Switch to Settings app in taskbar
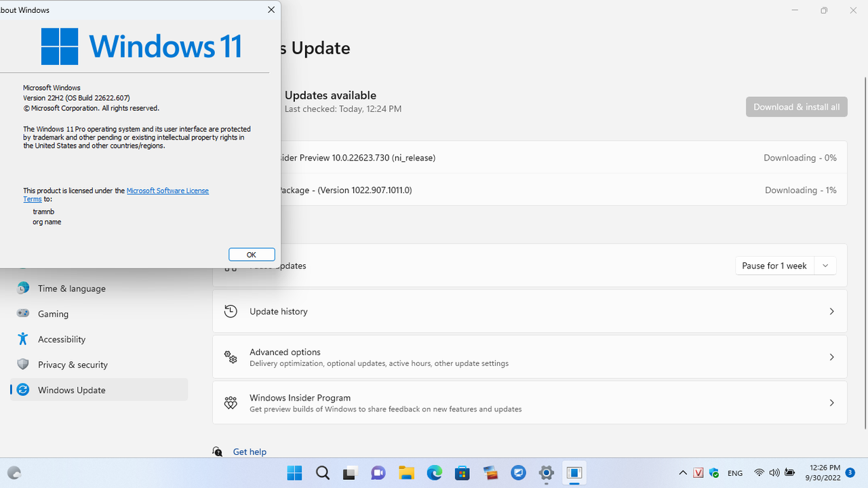This screenshot has width=868, height=488. coord(546,473)
